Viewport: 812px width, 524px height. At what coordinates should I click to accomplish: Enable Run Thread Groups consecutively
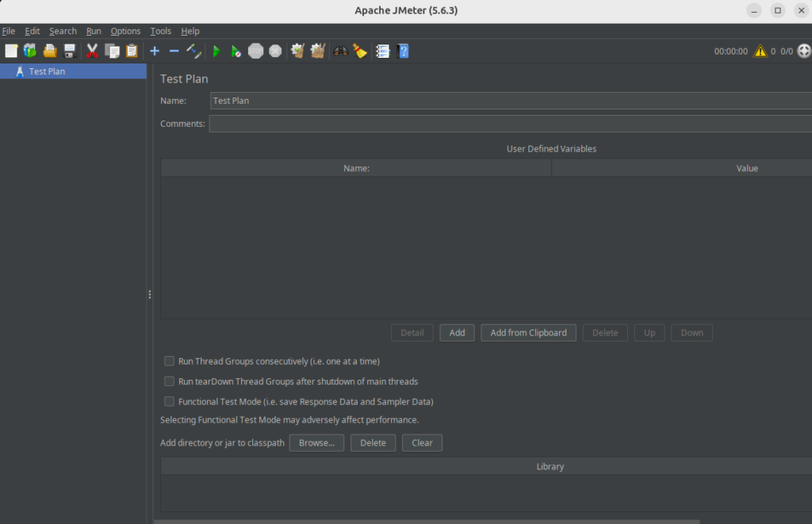[169, 361]
